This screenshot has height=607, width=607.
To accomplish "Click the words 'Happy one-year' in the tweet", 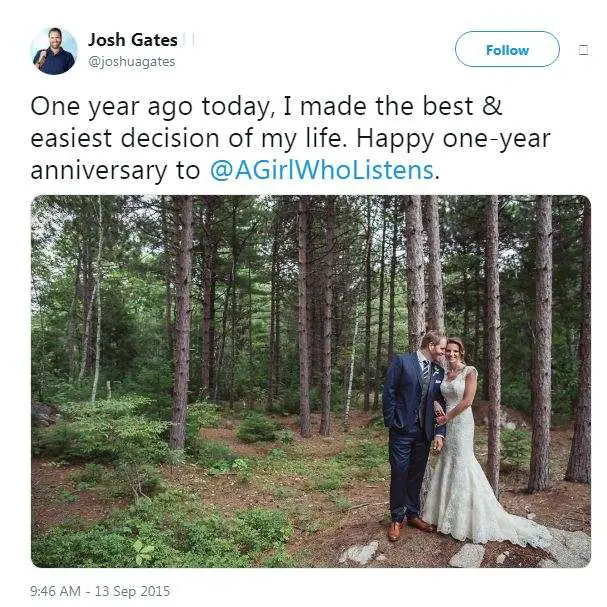I will (453, 139).
